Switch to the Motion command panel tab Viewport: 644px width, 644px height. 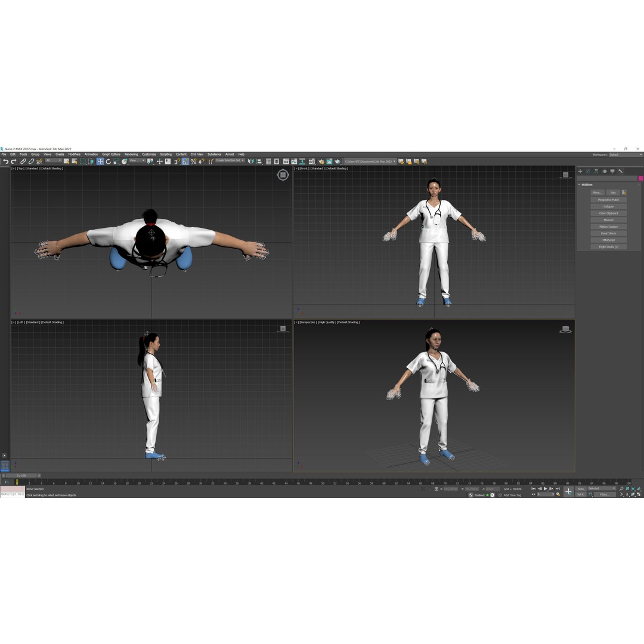[605, 171]
